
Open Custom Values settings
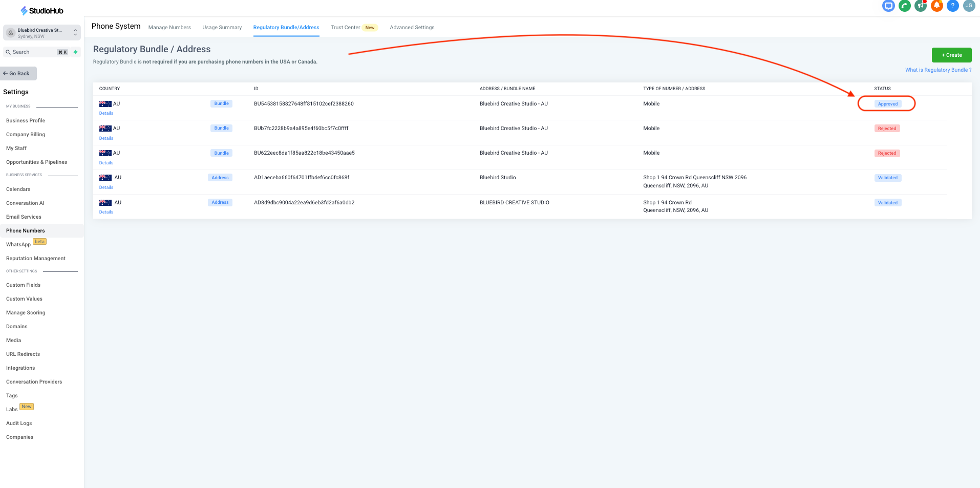[24, 299]
